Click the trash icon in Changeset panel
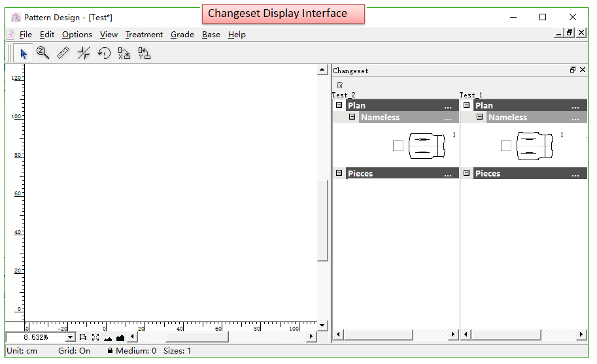Image resolution: width=597 pixels, height=364 pixels. pos(339,85)
